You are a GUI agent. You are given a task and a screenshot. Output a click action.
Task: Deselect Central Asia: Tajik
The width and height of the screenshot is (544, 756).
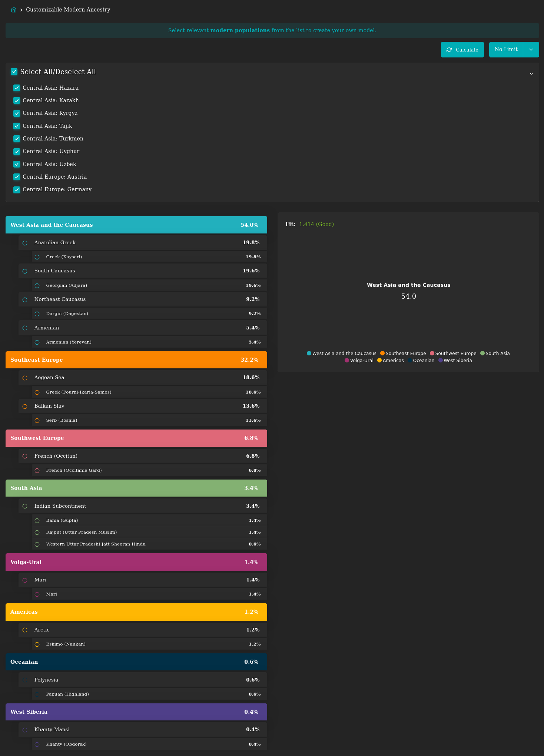coord(17,126)
